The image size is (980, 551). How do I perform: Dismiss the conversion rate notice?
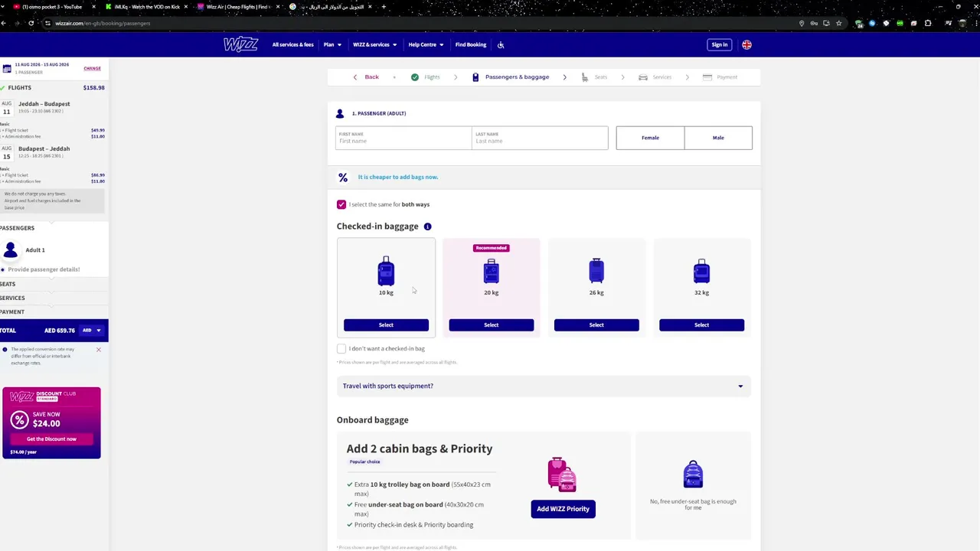pos(98,350)
